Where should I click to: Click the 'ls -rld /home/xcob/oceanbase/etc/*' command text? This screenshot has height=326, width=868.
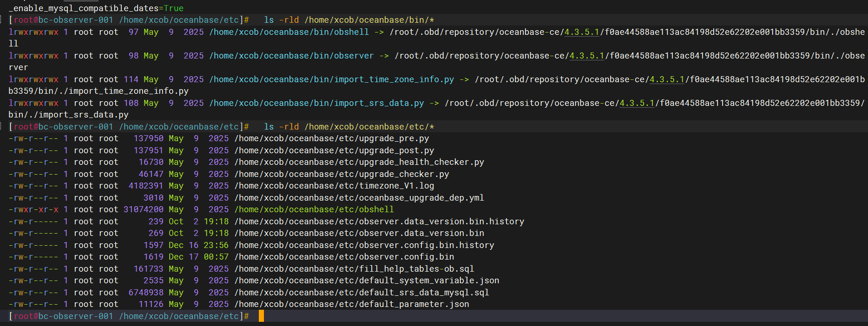click(349, 127)
